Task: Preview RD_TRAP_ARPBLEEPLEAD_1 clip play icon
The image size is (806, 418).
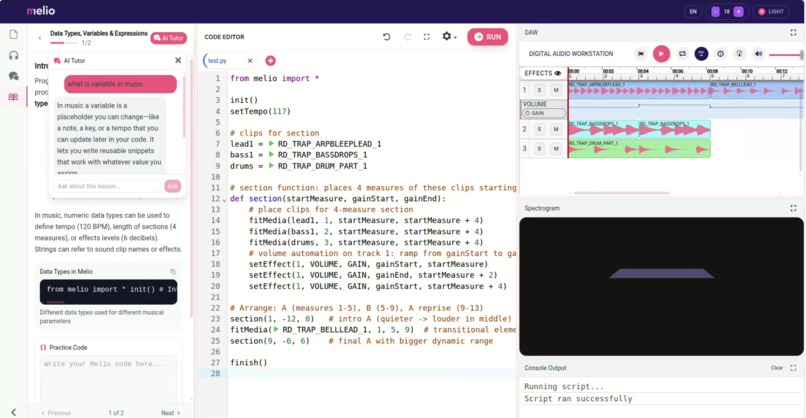Action: 271,143
